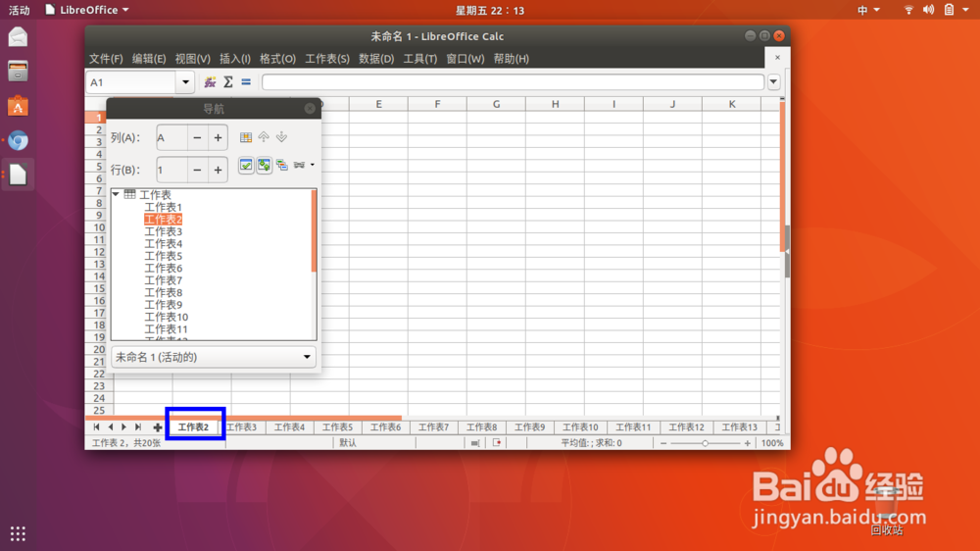Open the 帮助(H) menu

(x=512, y=58)
